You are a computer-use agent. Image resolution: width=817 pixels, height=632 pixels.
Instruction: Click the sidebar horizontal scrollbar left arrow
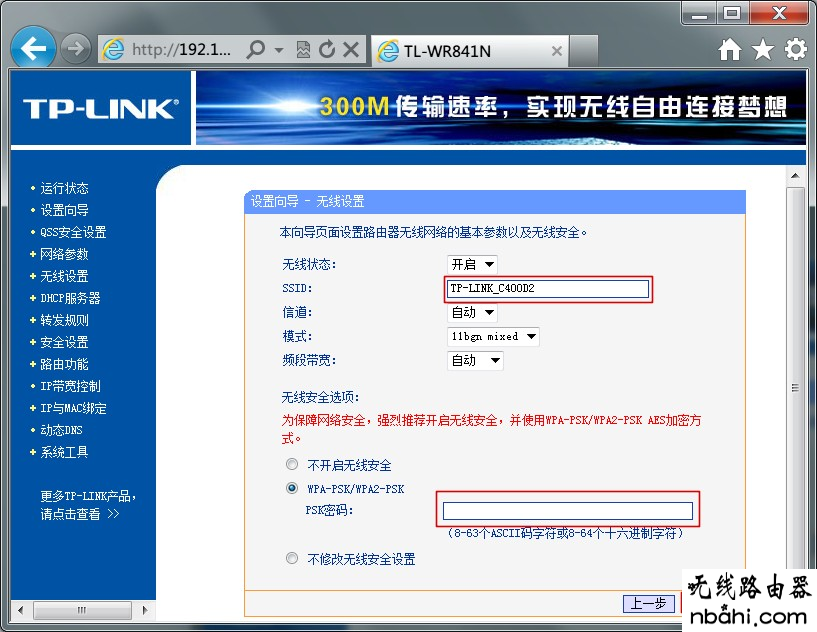coord(20,610)
